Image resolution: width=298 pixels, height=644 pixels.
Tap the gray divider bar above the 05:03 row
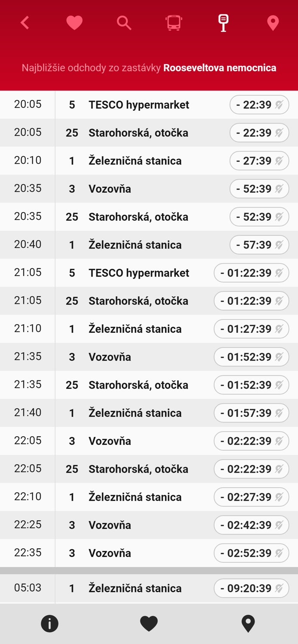coord(149,569)
